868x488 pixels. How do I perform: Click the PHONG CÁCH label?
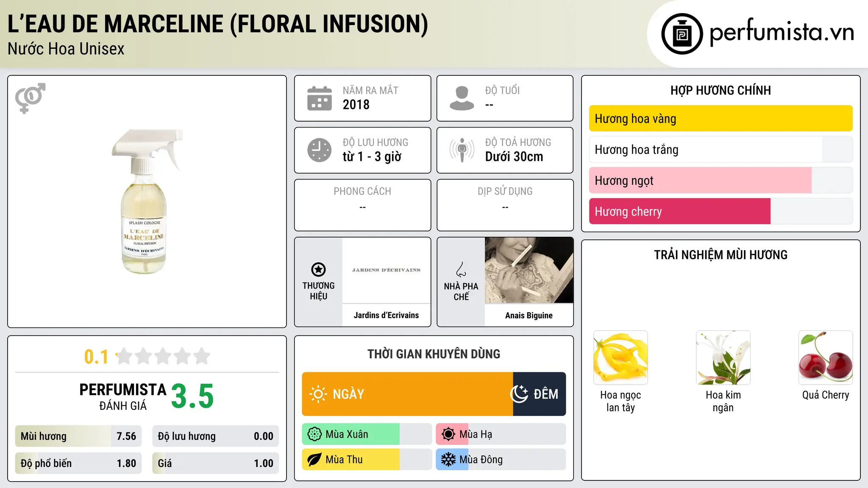[362, 191]
